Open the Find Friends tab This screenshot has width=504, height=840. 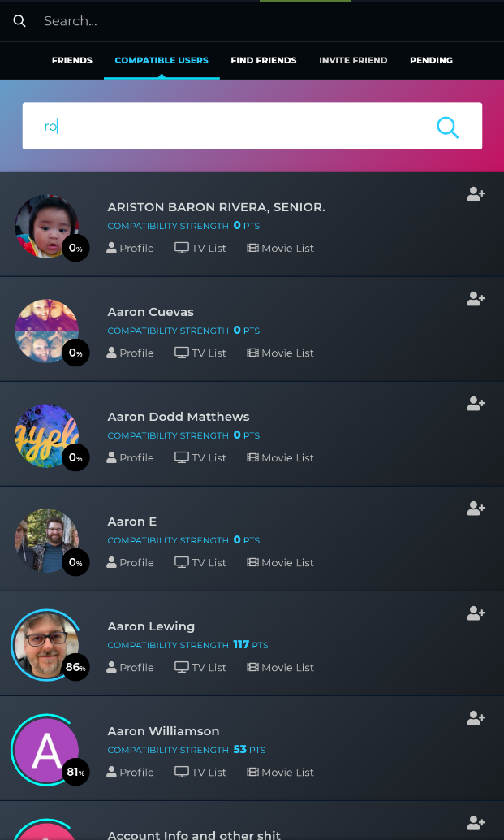point(263,61)
